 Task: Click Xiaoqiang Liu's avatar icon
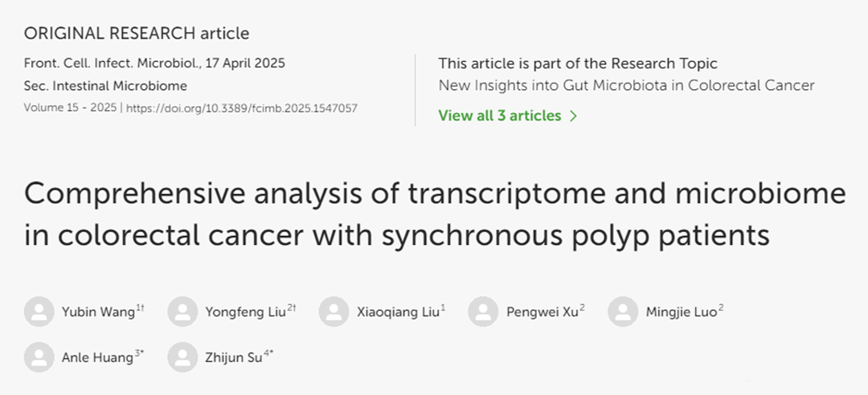334,312
